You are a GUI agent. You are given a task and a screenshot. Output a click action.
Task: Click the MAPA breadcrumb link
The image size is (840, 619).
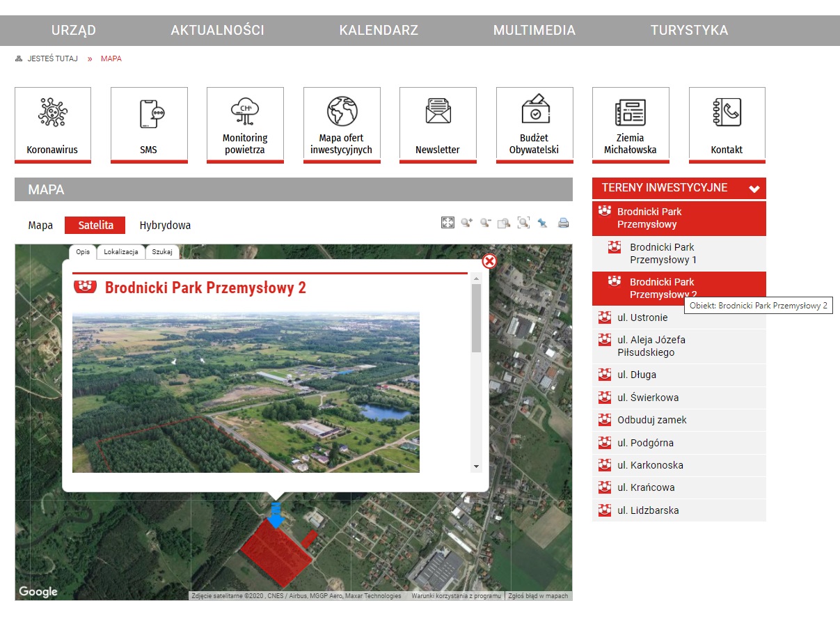(x=111, y=58)
